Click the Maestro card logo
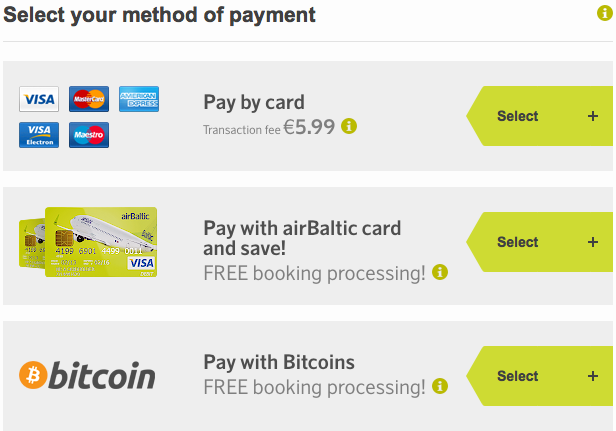This screenshot has width=616, height=431. [89, 135]
